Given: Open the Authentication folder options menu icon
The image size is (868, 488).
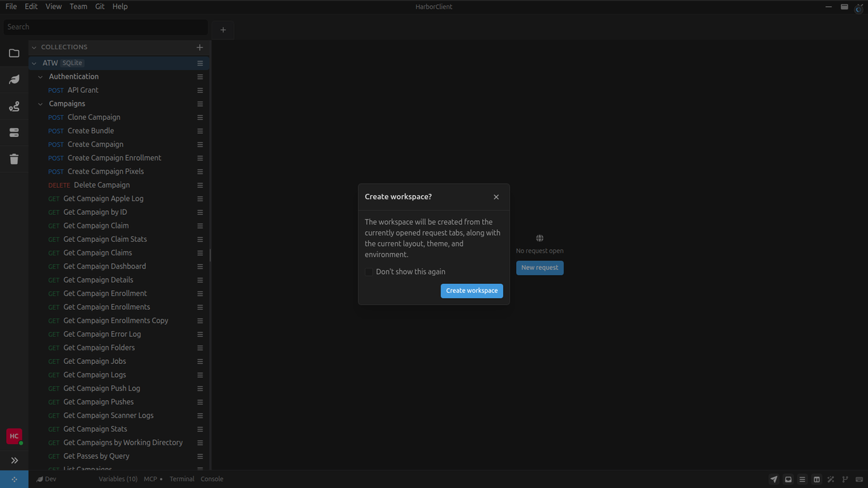Looking at the screenshot, I should point(200,77).
